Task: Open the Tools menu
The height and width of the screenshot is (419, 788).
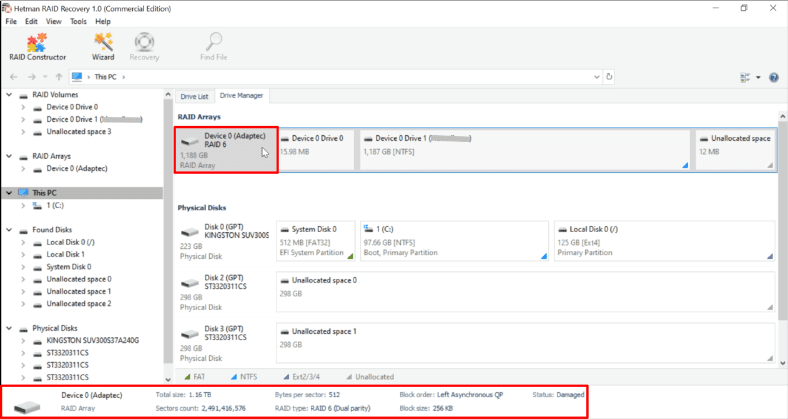Action: 78,21
